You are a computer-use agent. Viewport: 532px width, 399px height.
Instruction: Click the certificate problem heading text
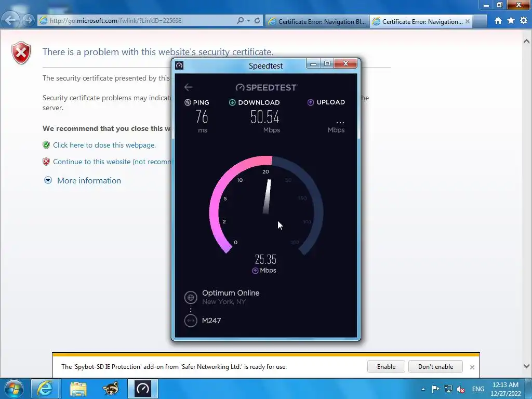[158, 52]
